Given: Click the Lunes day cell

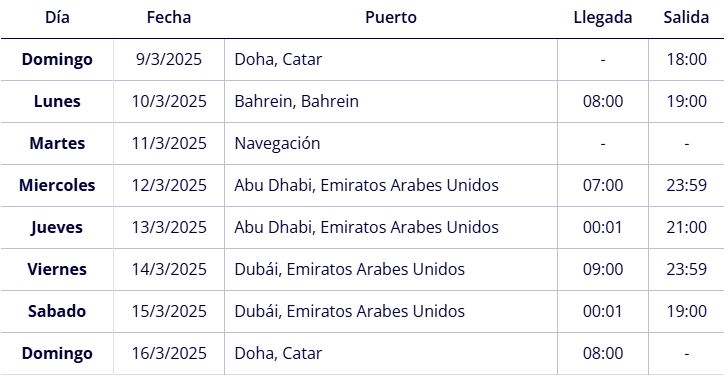Looking at the screenshot, I should (x=57, y=101).
